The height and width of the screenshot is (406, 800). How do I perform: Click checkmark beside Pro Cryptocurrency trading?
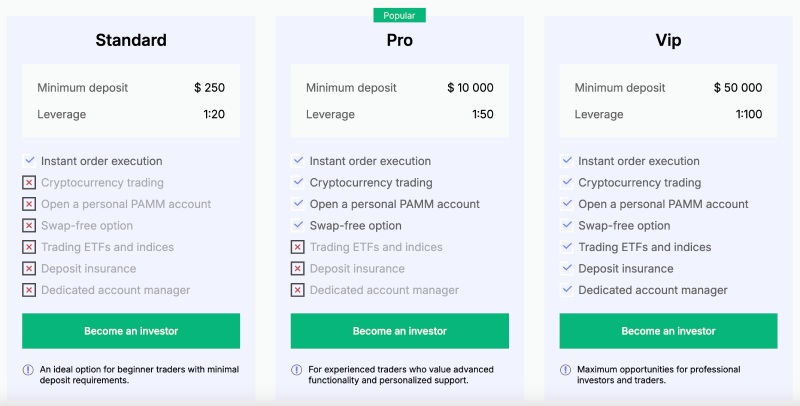[298, 183]
